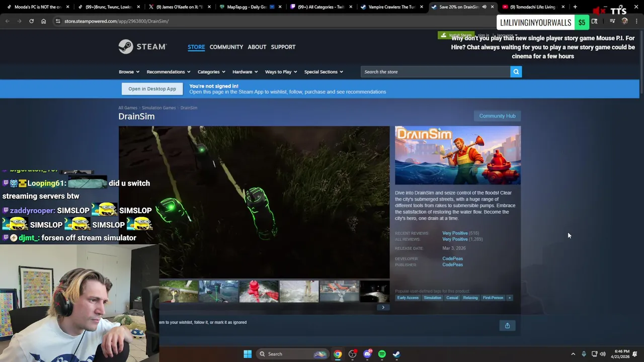Click the All Games breadcrumb link
644x362 pixels.
[x=128, y=108]
